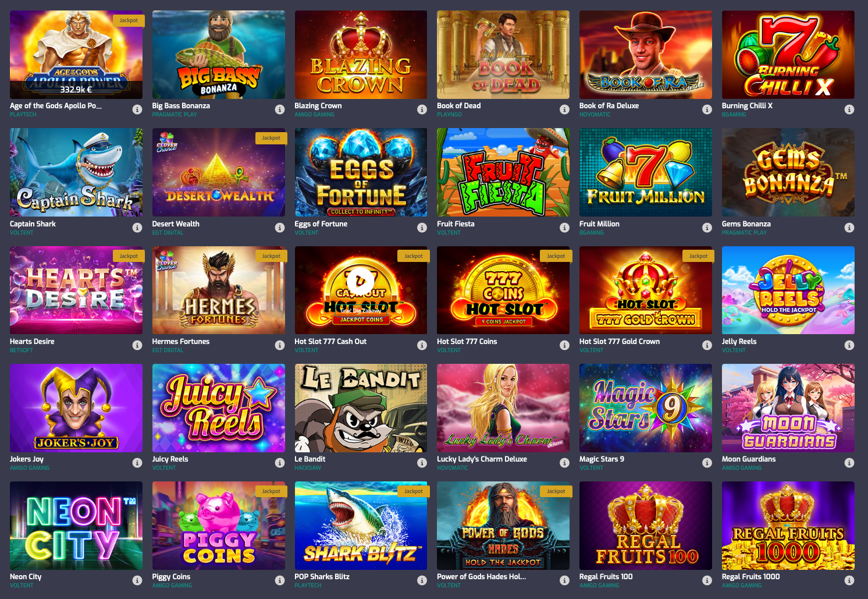The width and height of the screenshot is (868, 599).
Task: Click the Lucky Lady's Charm Deluxe title
Action: point(482,459)
